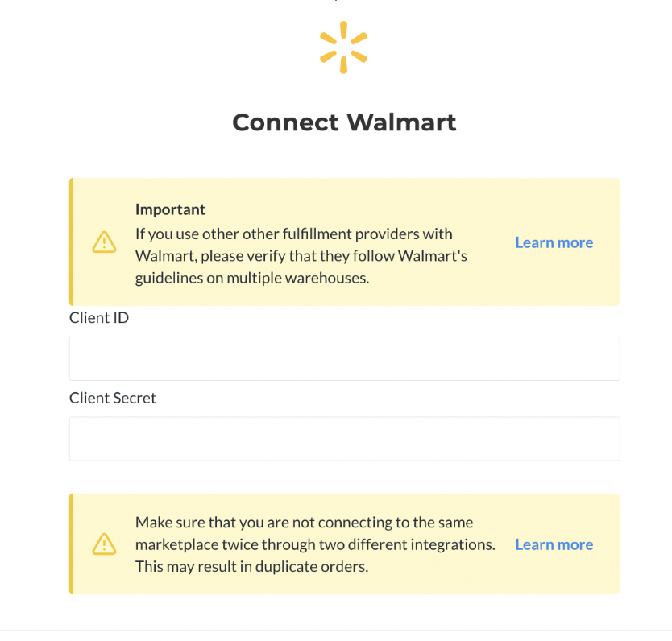Image resolution: width=672 pixels, height=641 pixels.
Task: Click the Walmart spark logo
Action: click(x=343, y=47)
